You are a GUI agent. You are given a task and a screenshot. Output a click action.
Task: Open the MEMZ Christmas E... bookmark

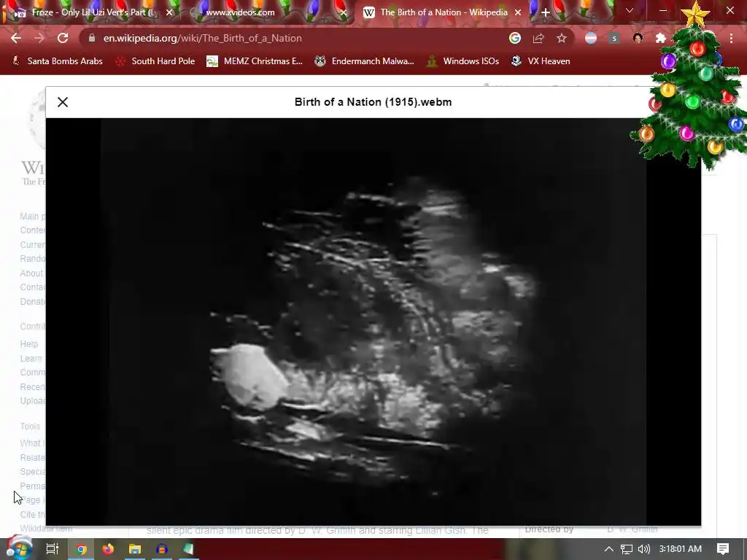coord(255,61)
